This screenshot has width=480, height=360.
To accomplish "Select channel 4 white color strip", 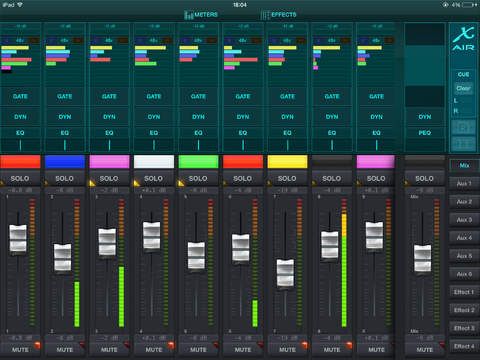I will (x=154, y=162).
